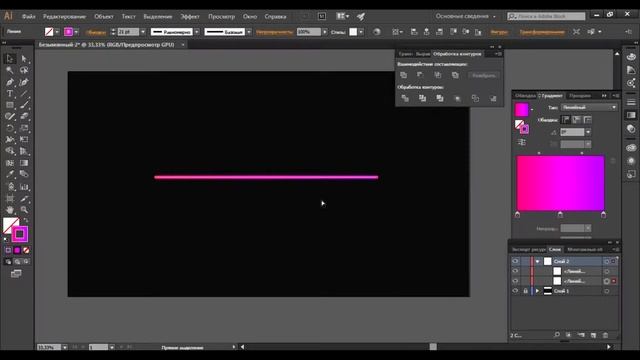Select the Magic Wand tool

click(x=10, y=70)
